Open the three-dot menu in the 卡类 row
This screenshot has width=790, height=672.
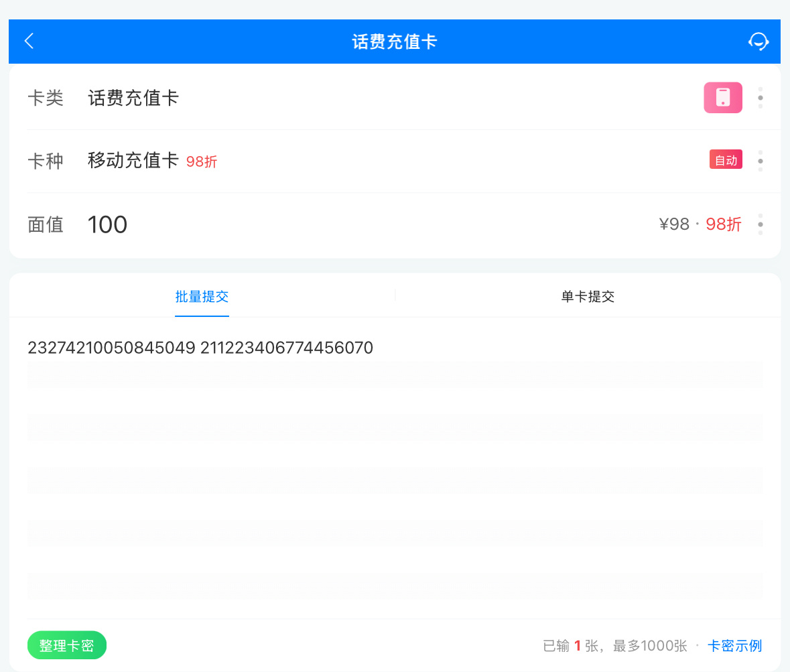[760, 98]
